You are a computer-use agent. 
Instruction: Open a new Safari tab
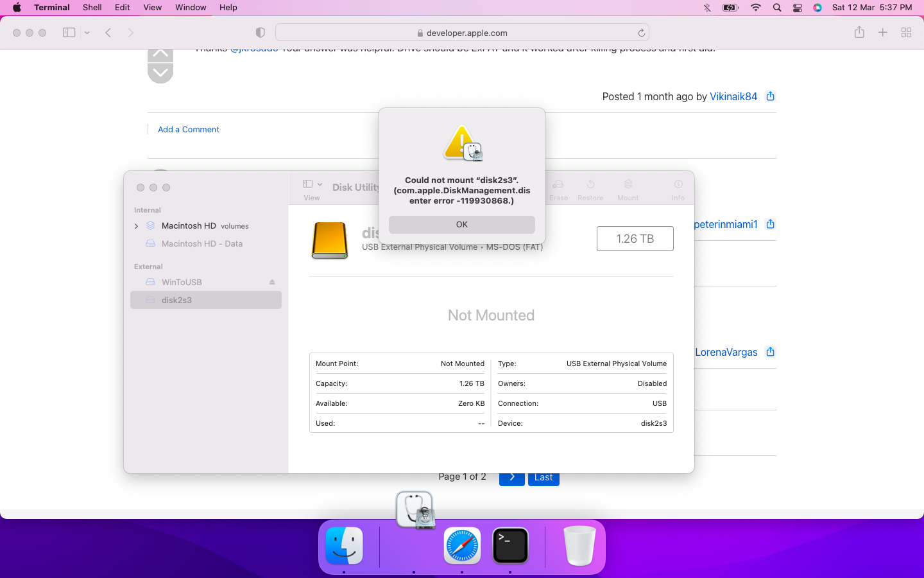click(x=882, y=33)
